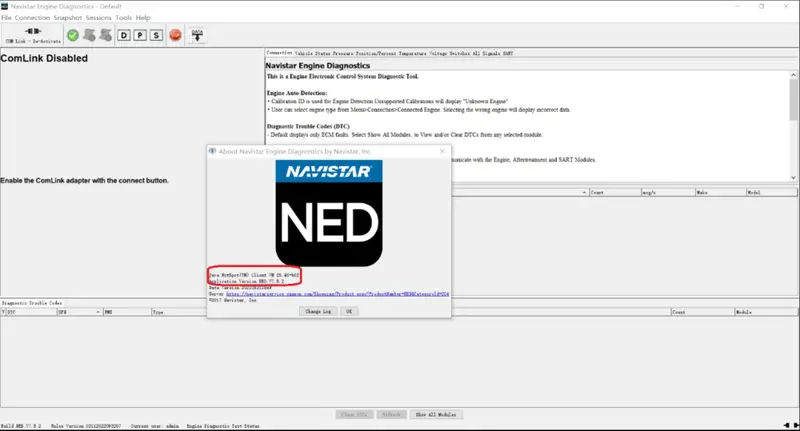Click the 'Data Version' line in About dialog
Image resolution: width=800 pixels, height=431 pixels.
240,288
